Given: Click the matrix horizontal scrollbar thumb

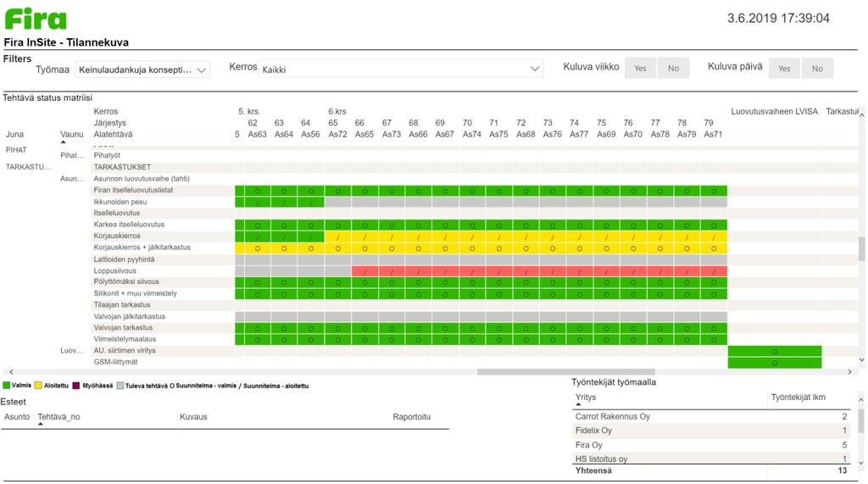Looking at the screenshot, I should click(565, 372).
